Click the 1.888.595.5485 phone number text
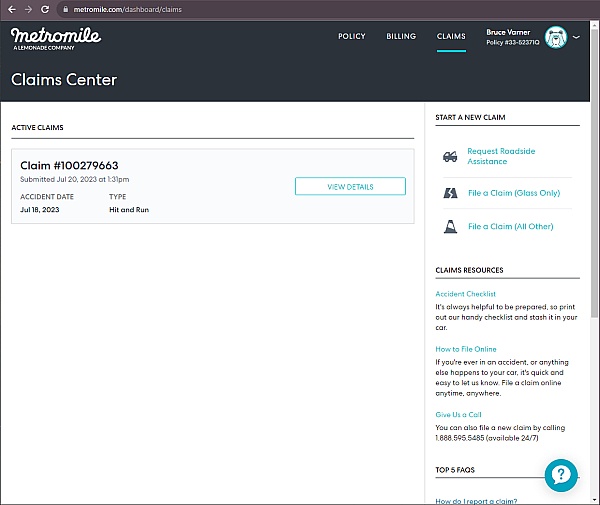600x505 pixels. coord(460,438)
